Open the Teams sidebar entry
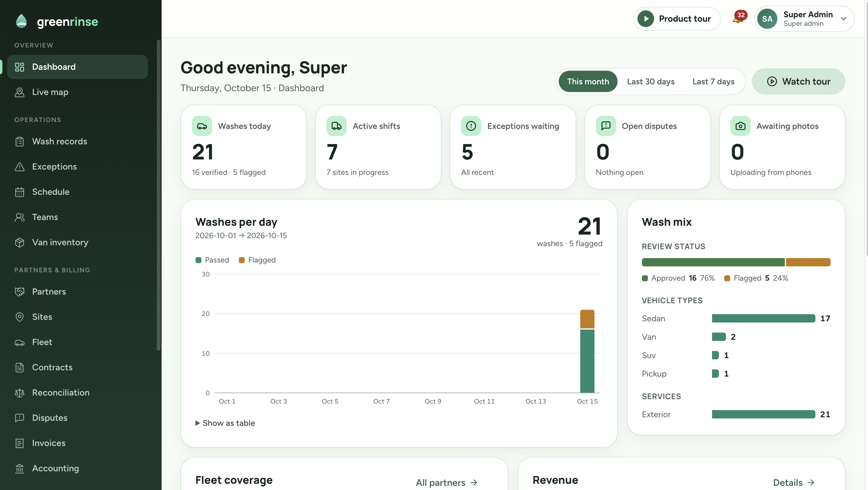The height and width of the screenshot is (490, 868). click(x=78, y=217)
